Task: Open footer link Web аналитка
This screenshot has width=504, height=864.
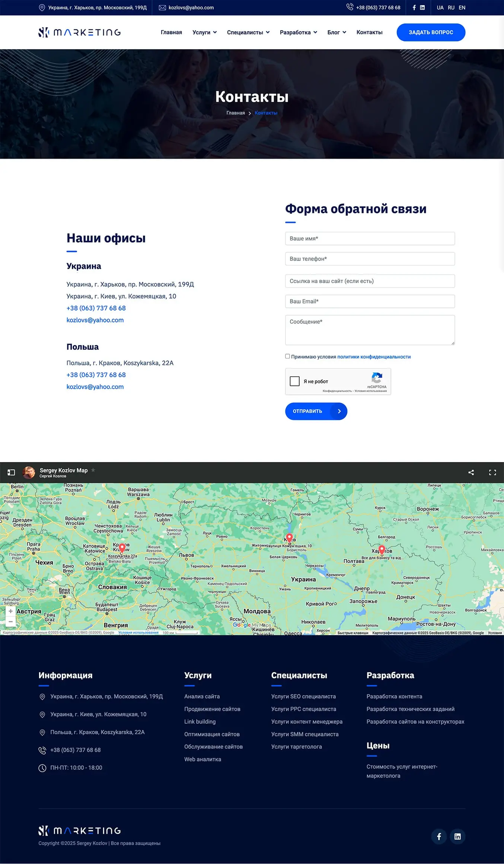Action: point(202,759)
